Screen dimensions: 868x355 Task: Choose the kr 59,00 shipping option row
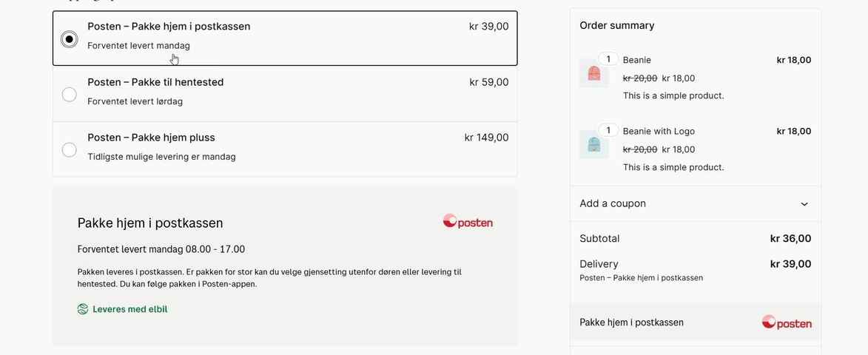285,94
